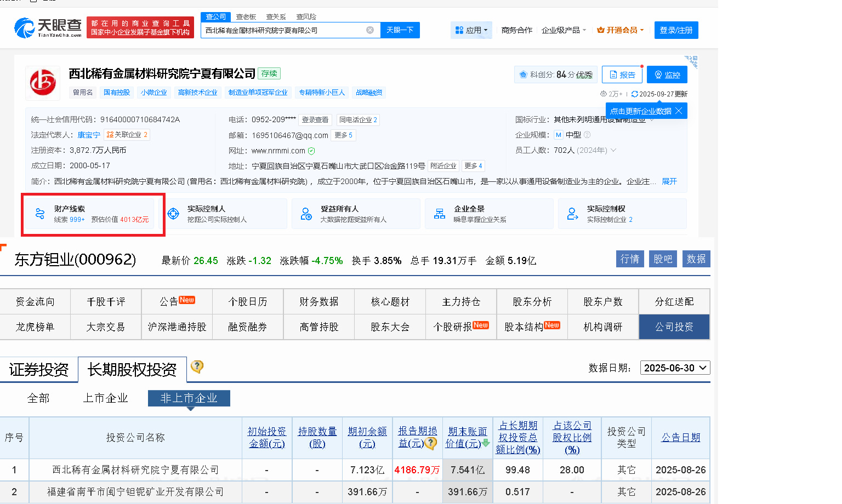842x504 pixels.
Task: Open the 行情 button
Action: tap(630, 259)
